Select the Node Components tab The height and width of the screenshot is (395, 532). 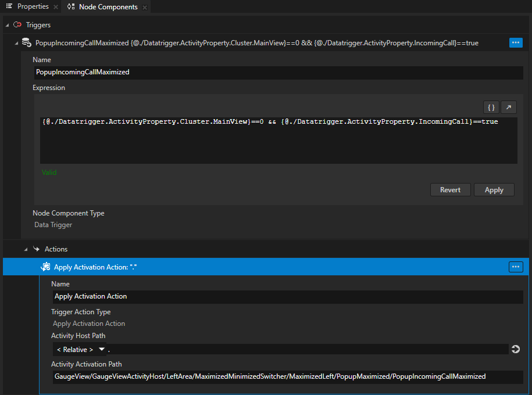tap(108, 7)
